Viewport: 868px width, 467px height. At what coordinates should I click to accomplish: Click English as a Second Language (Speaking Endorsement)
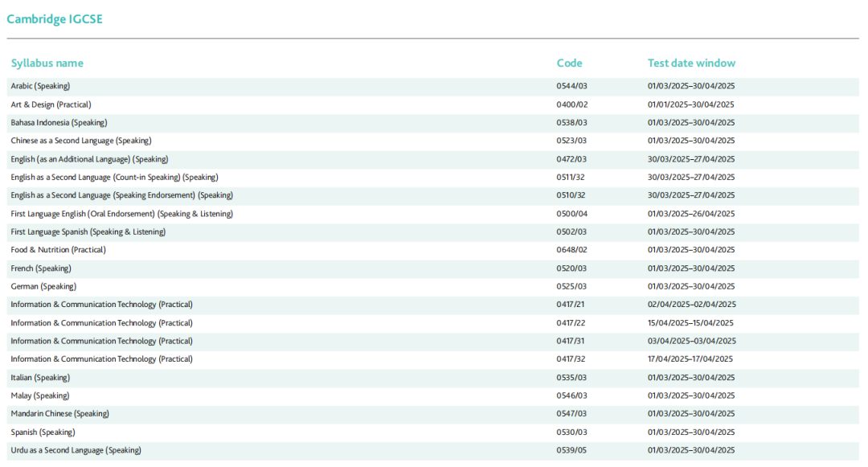tap(122, 195)
